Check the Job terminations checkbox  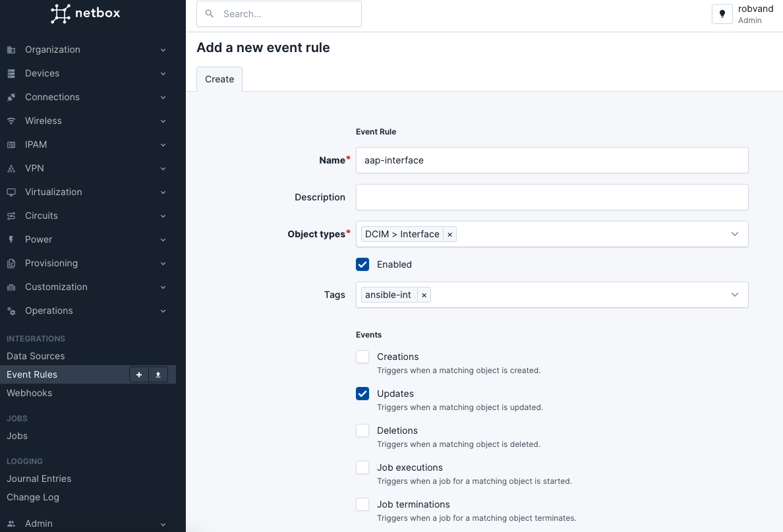(362, 504)
